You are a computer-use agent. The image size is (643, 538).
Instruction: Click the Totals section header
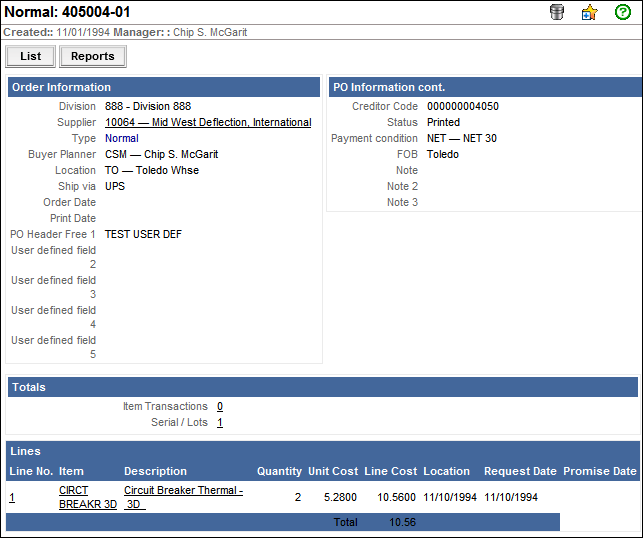point(29,387)
